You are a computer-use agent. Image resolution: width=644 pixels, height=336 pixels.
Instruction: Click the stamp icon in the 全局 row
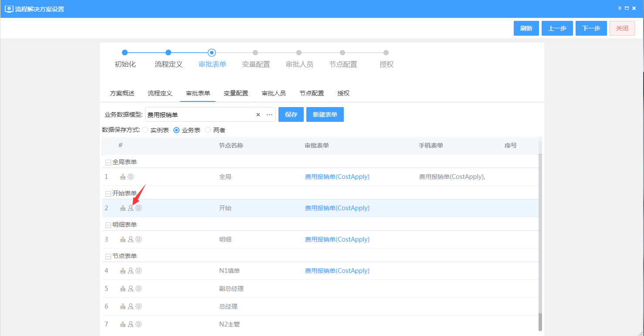pyautogui.click(x=123, y=177)
